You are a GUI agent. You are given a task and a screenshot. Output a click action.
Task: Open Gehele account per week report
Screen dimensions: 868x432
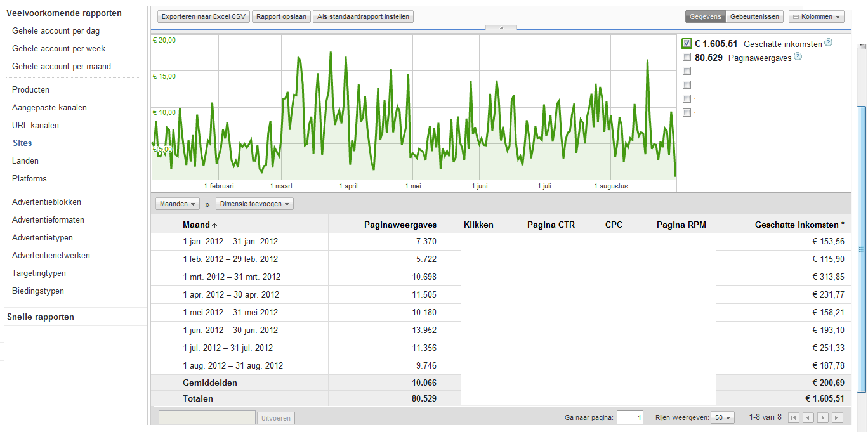59,49
